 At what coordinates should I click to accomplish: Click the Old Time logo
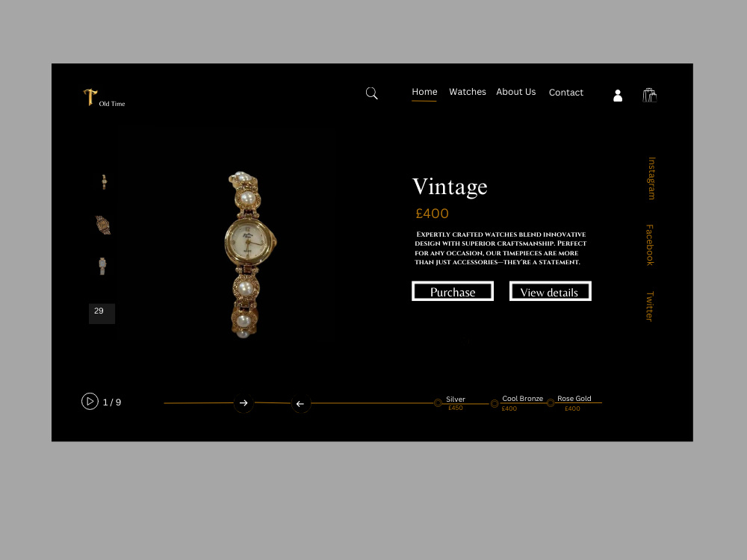tap(104, 98)
